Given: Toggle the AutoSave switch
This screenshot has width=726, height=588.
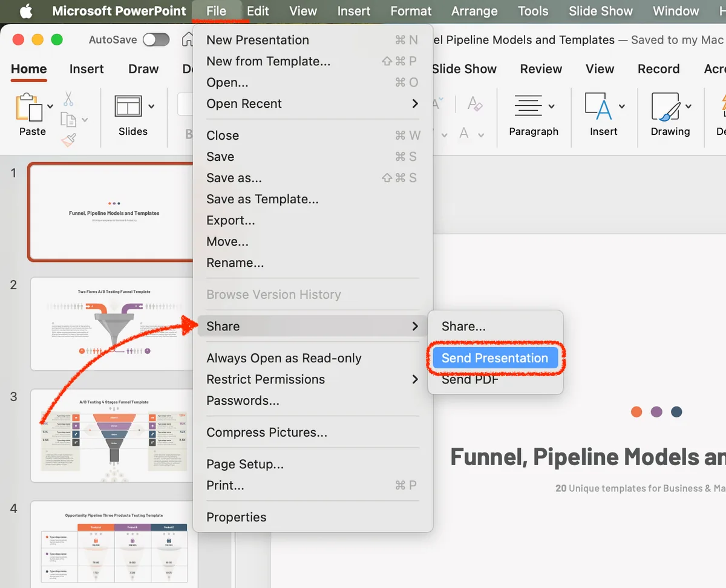Looking at the screenshot, I should [x=156, y=40].
